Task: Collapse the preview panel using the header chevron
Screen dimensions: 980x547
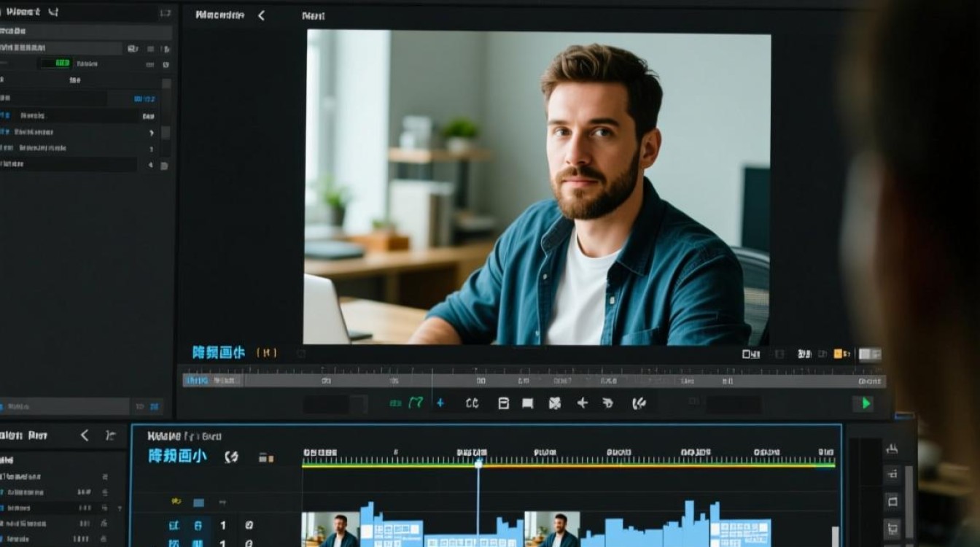Action: tap(261, 15)
